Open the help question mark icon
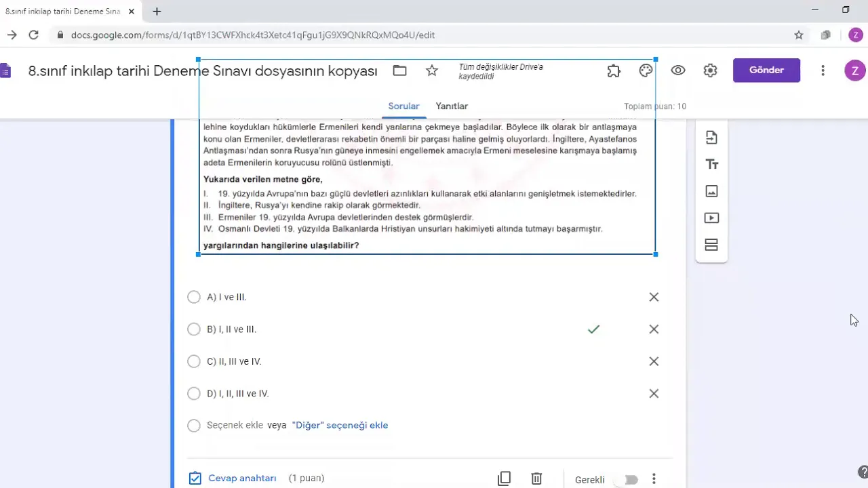The width and height of the screenshot is (868, 488). click(863, 472)
